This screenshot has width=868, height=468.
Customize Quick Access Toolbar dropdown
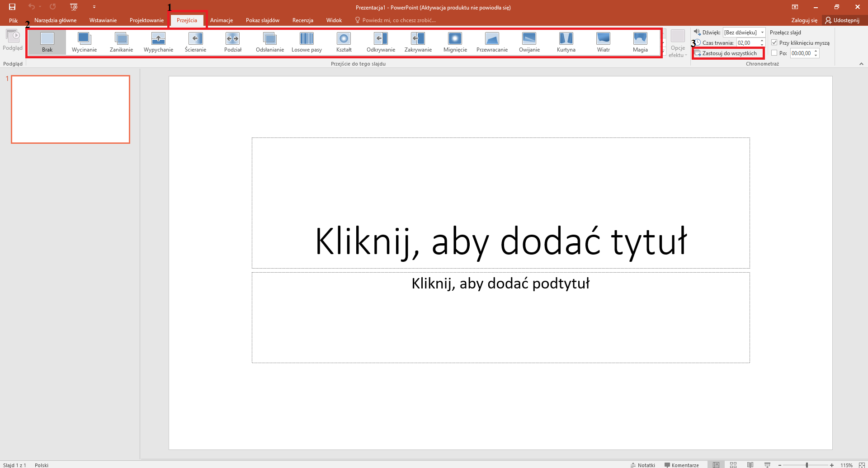(x=94, y=7)
